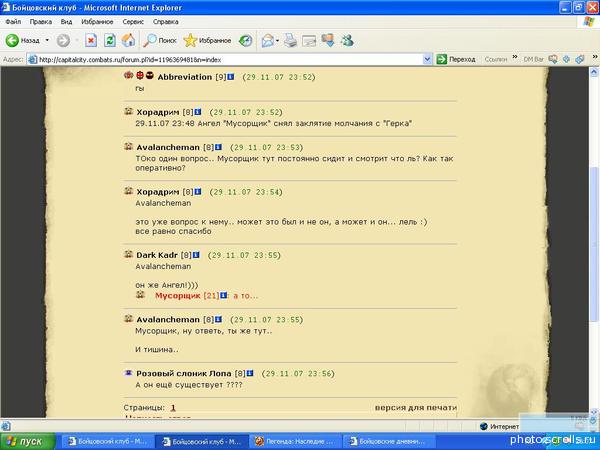Viewport: 600px width, 450px height.
Task: Open the Вид menu
Action: [66, 22]
